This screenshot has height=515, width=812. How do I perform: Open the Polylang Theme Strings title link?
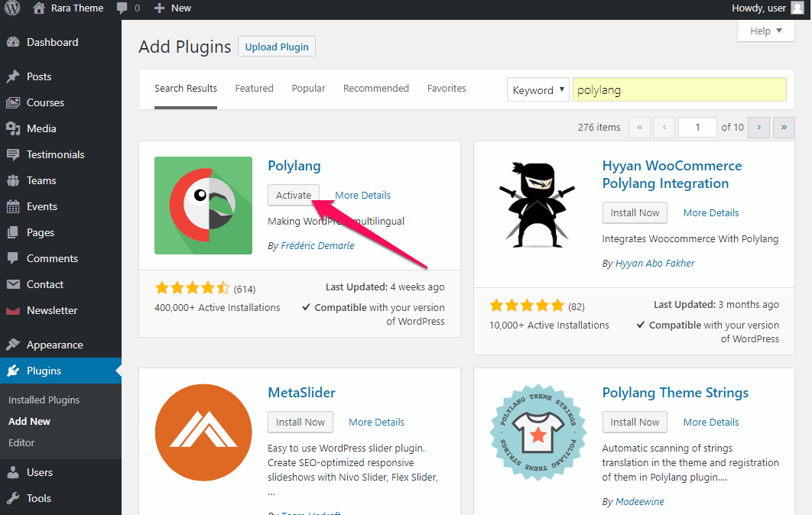point(675,393)
